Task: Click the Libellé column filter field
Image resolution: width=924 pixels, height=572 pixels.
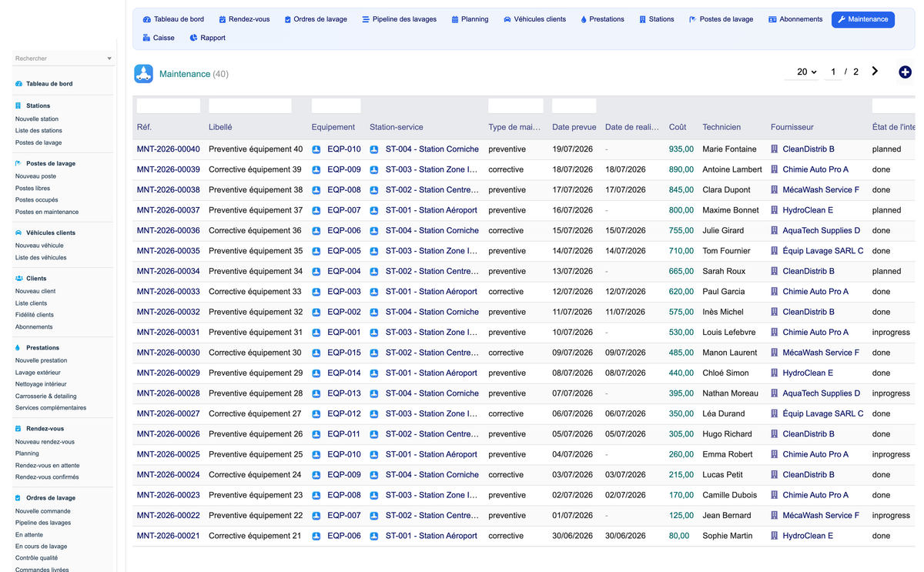Action: pos(250,106)
